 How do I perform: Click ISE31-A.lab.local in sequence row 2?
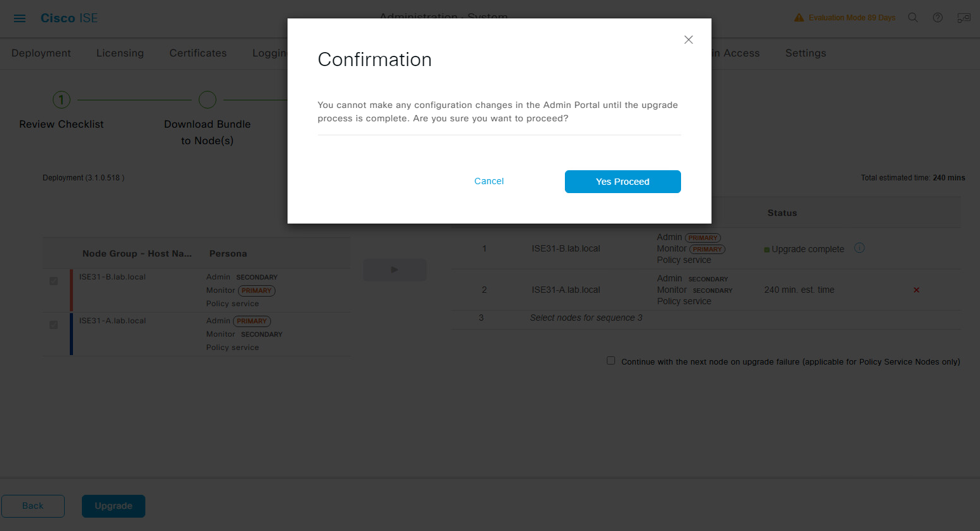pos(566,290)
